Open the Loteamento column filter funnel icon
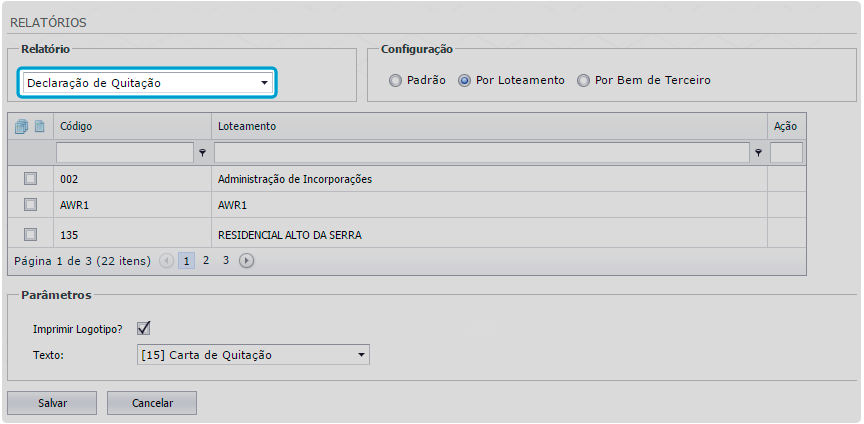The width and height of the screenshot is (864, 424). click(759, 153)
